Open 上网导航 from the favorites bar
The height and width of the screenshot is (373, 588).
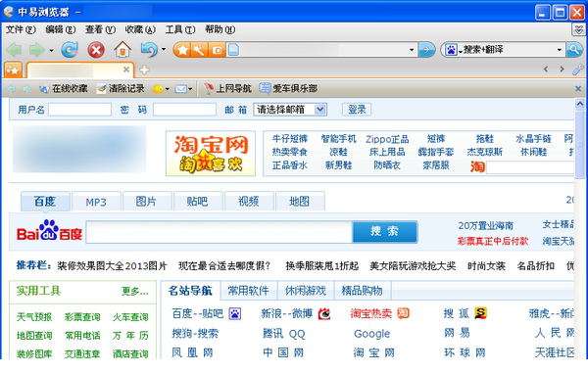[227, 88]
